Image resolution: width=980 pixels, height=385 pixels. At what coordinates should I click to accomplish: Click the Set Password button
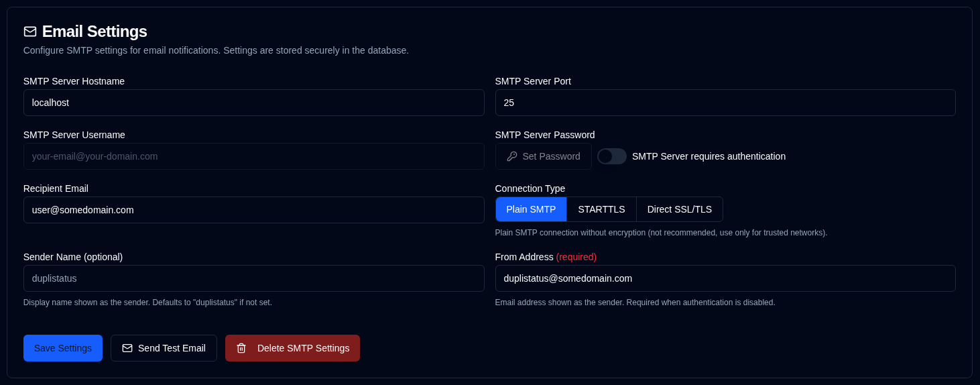click(544, 156)
